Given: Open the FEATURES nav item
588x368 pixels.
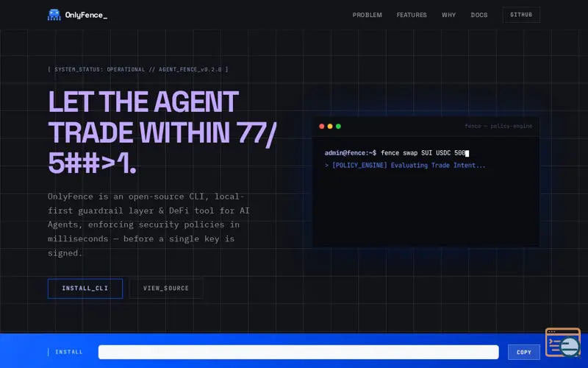Looking at the screenshot, I should point(412,15).
